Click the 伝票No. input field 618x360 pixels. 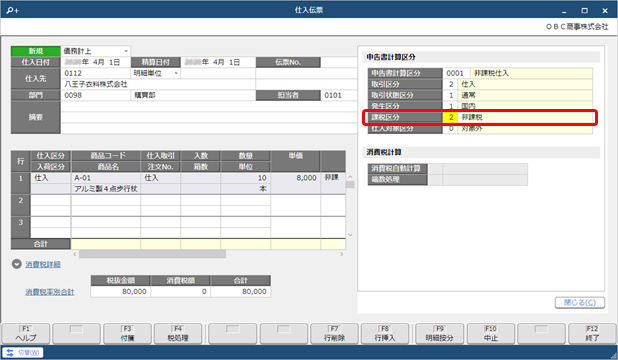[339, 62]
